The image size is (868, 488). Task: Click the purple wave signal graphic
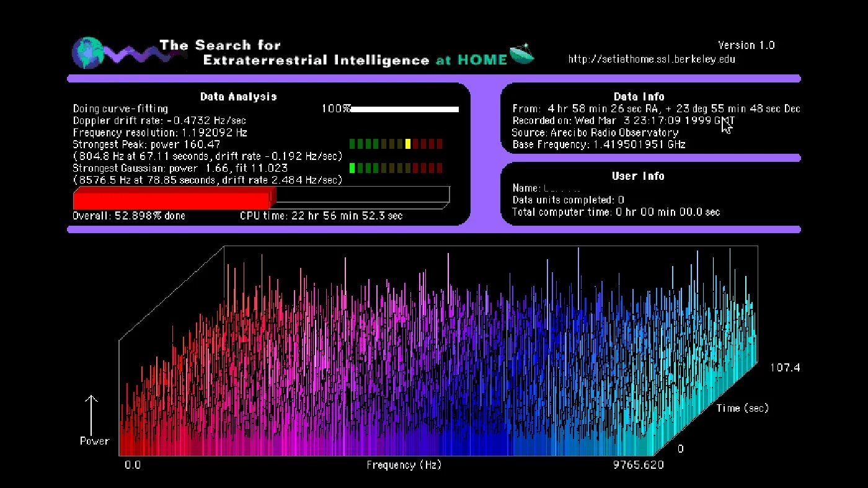pyautogui.click(x=132, y=53)
